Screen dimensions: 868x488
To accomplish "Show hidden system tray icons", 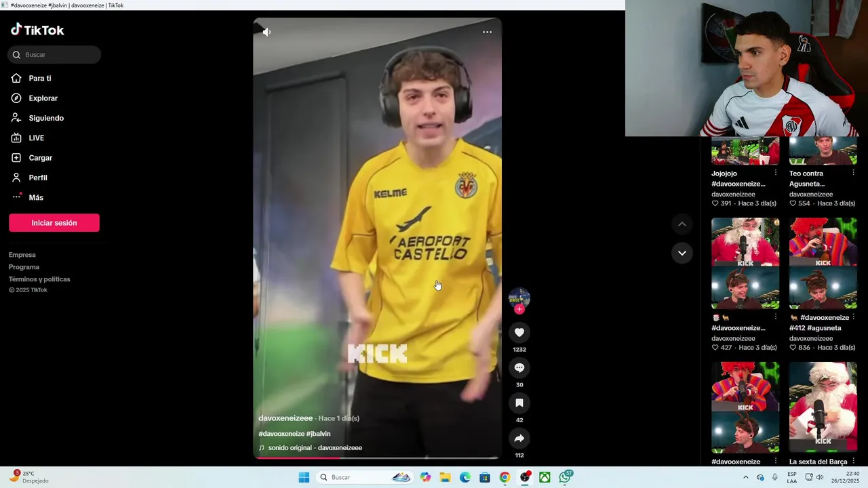I will point(746,477).
